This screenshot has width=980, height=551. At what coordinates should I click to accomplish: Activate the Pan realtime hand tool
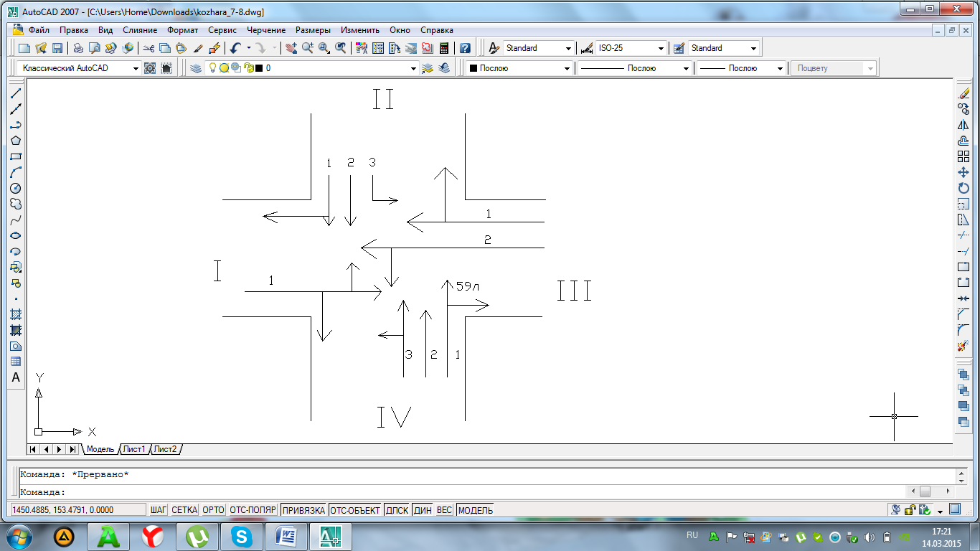tap(291, 48)
